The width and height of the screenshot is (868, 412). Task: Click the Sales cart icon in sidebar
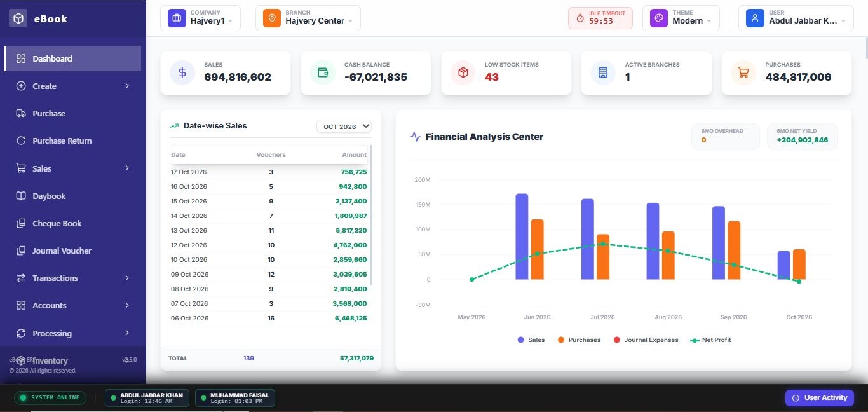tap(21, 168)
